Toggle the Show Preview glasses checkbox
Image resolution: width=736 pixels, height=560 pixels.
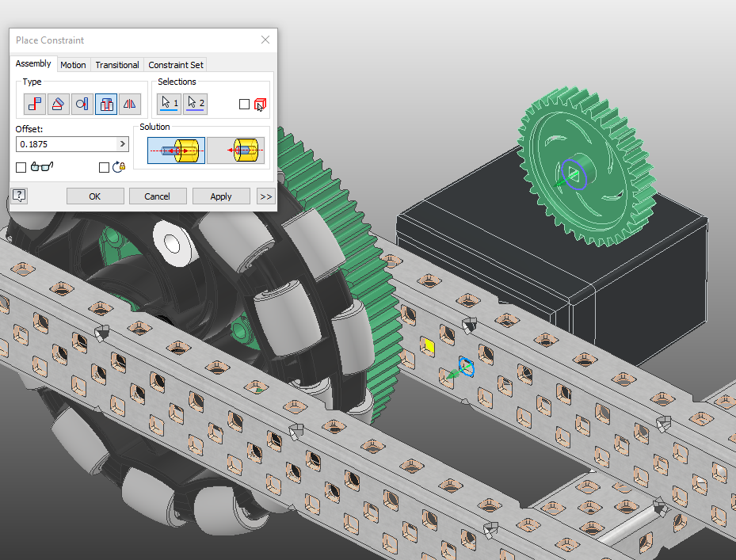[x=21, y=167]
